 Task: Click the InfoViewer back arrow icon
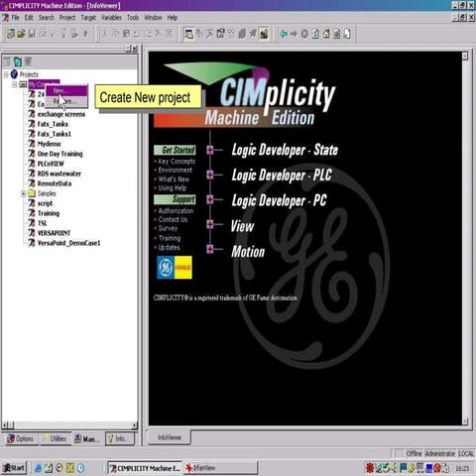tap(284, 34)
